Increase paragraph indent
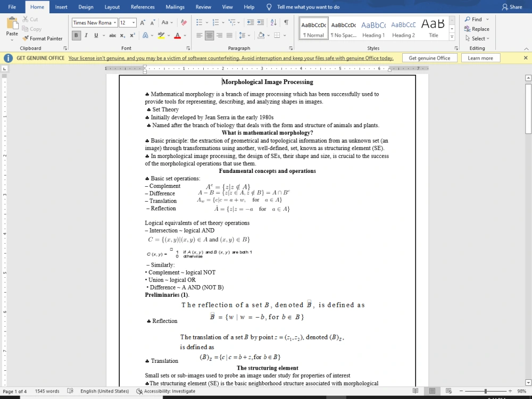The height and width of the screenshot is (399, 532). (261, 23)
